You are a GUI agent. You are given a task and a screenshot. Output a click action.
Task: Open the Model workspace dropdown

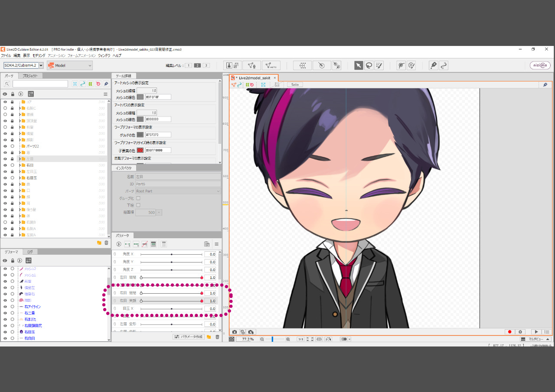(x=70, y=65)
